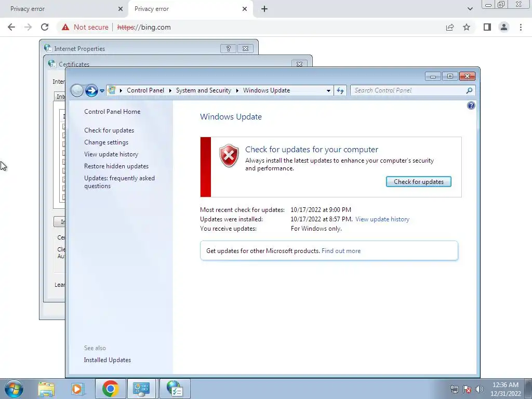Open address bar history dropdown
532x399 pixels.
[328, 90]
